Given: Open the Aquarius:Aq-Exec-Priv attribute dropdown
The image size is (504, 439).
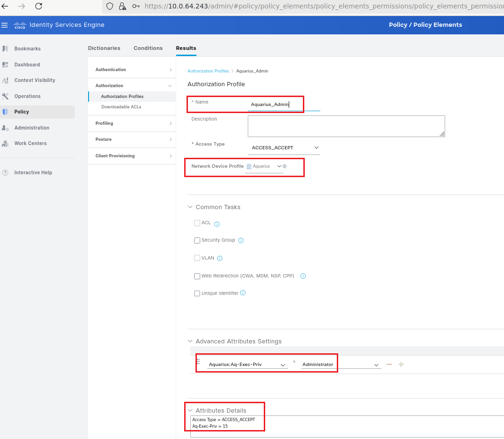Looking at the screenshot, I should [246, 365].
